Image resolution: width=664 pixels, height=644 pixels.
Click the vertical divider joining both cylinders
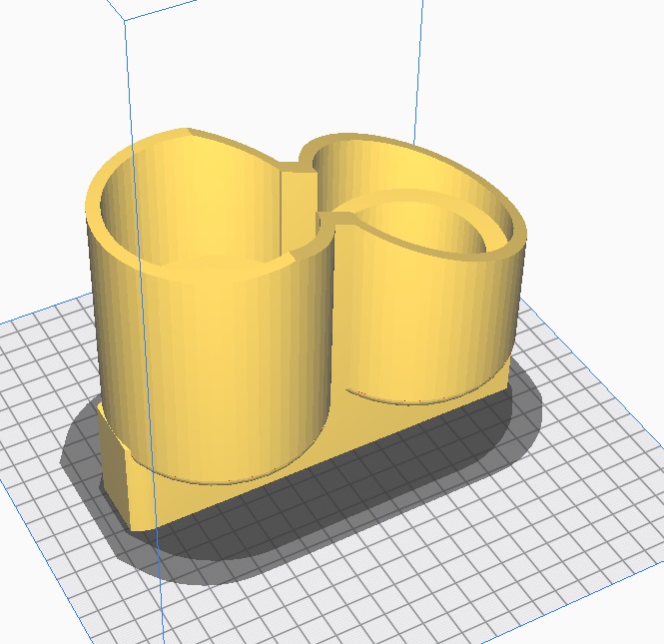297,198
